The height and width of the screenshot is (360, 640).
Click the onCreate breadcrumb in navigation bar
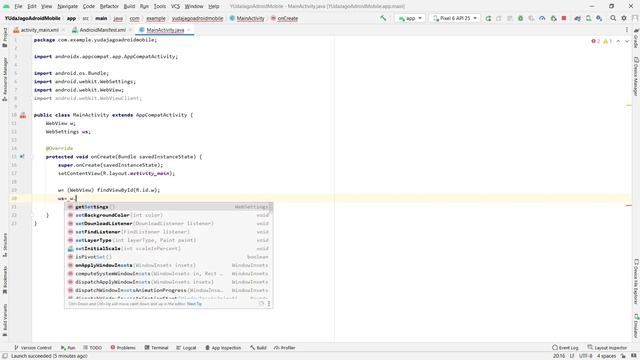[284, 18]
